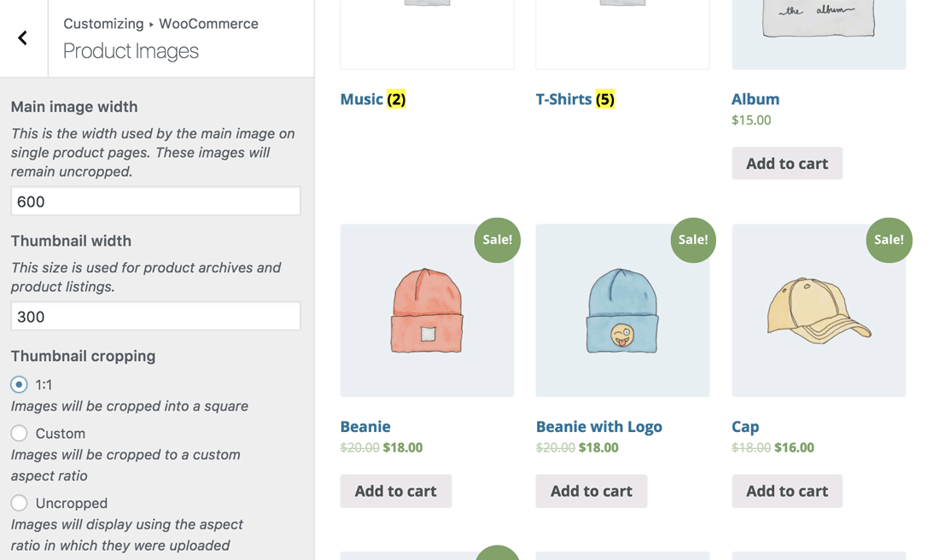The image size is (939, 560).
Task: Click the back arrow in the Customizer header
Action: pos(20,38)
